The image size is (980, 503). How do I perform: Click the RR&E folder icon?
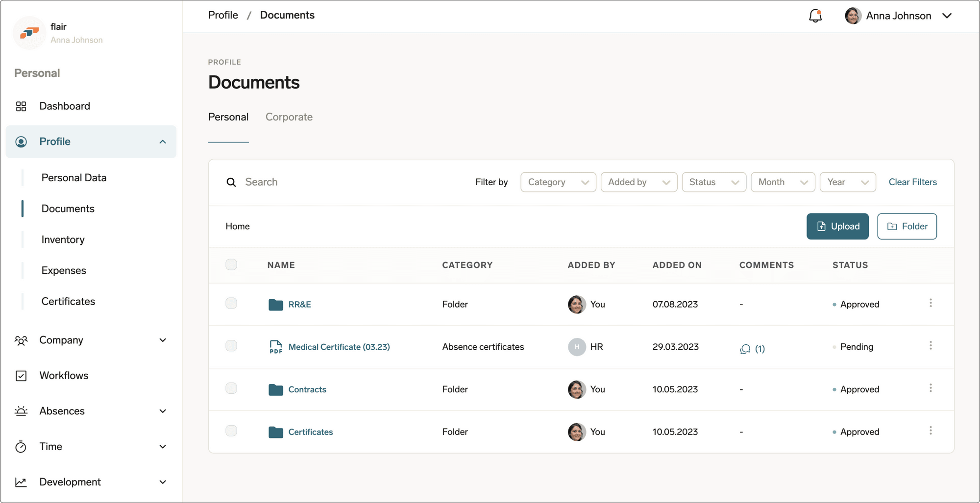click(276, 304)
